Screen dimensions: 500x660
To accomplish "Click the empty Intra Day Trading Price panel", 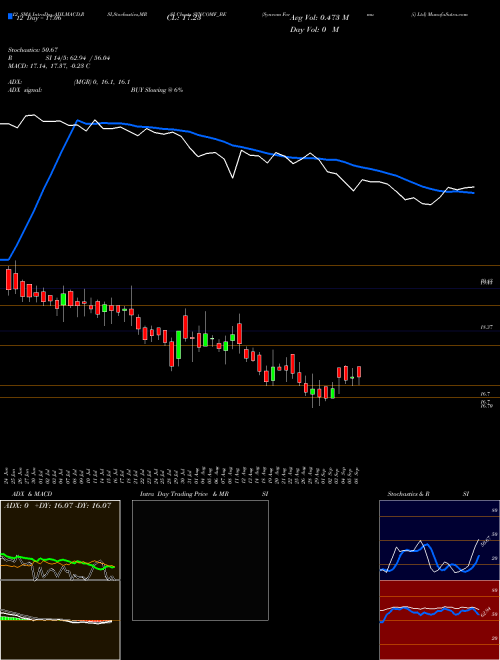I will 200,560.
